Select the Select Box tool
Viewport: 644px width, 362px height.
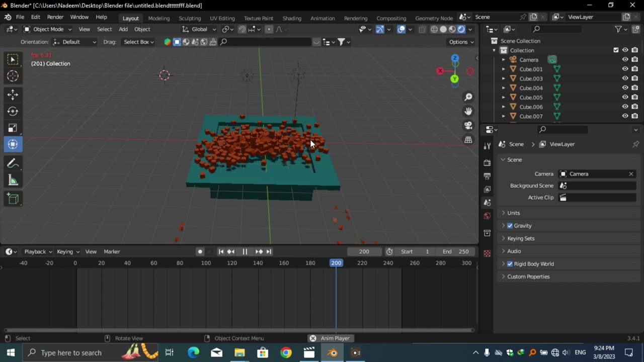point(13,60)
